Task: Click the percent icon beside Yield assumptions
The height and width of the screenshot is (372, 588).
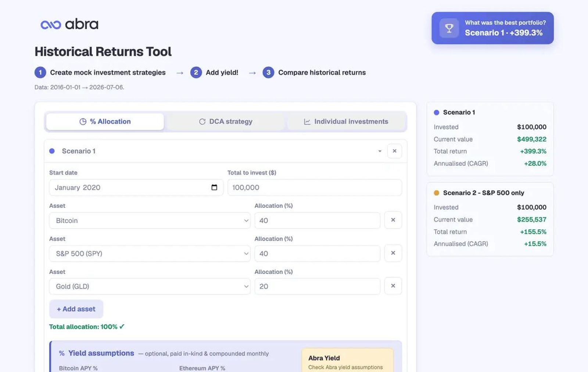Action: (x=62, y=353)
